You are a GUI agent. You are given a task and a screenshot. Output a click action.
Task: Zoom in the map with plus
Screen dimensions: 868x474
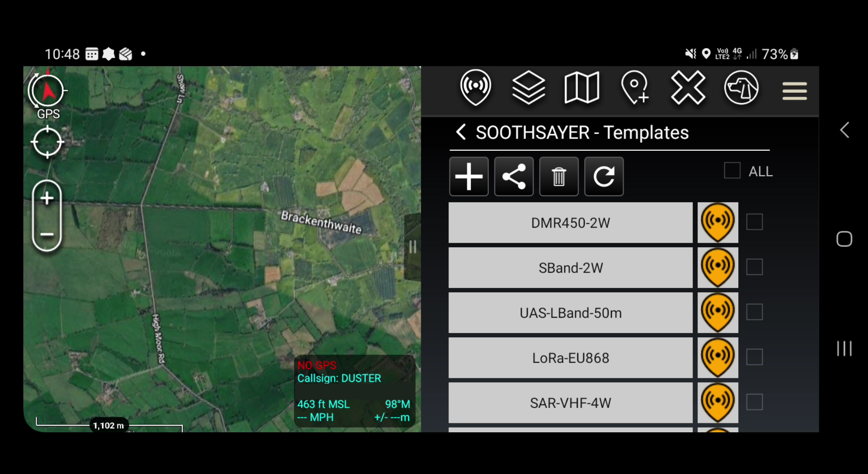click(47, 199)
